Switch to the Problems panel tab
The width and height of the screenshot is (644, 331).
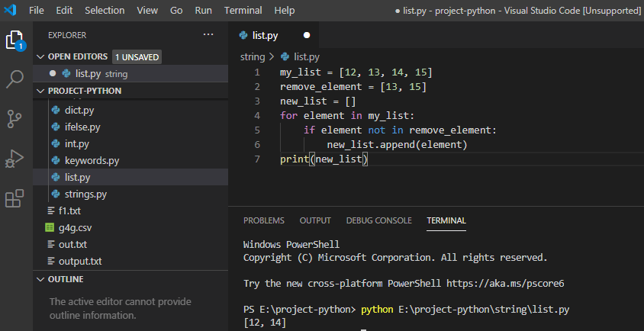(x=264, y=220)
